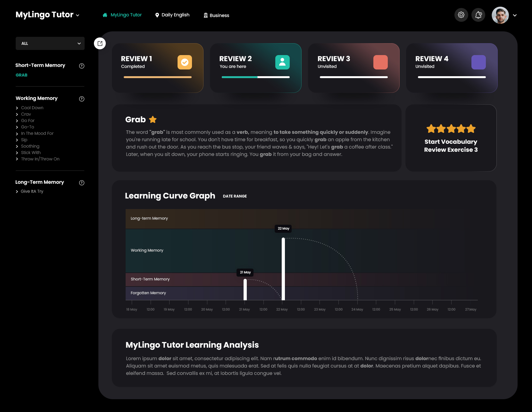
Task: Click the five-star rating icons
Action: pos(451,129)
